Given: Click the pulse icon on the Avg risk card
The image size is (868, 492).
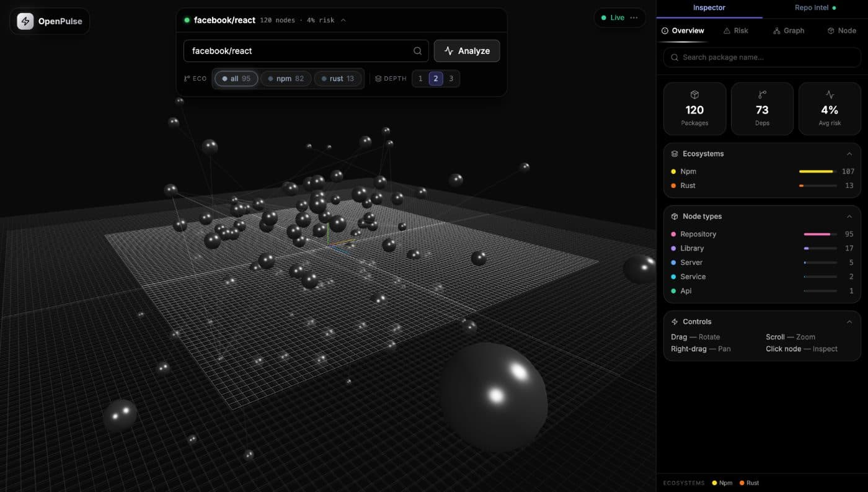Looking at the screenshot, I should [x=830, y=95].
